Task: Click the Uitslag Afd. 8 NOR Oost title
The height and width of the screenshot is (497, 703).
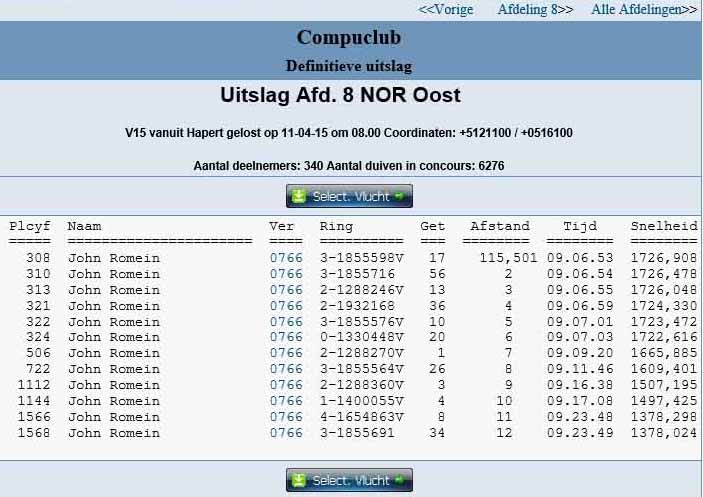Action: click(x=340, y=95)
